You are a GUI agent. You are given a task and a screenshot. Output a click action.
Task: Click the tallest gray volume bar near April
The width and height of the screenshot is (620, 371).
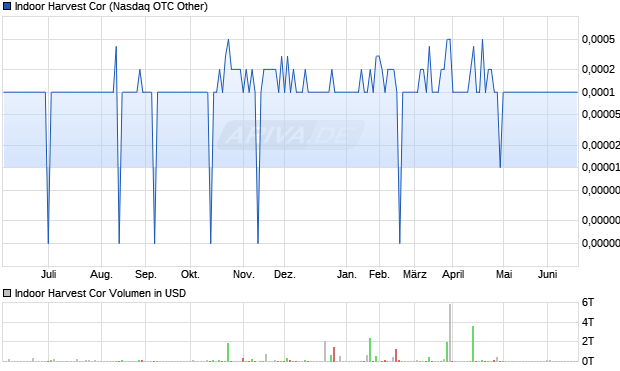coord(450,333)
